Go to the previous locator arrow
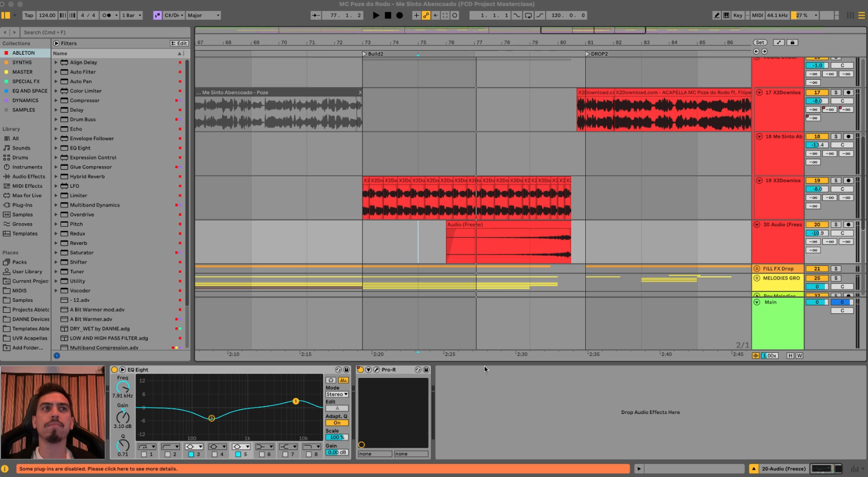This screenshot has height=477, width=868. [756, 52]
